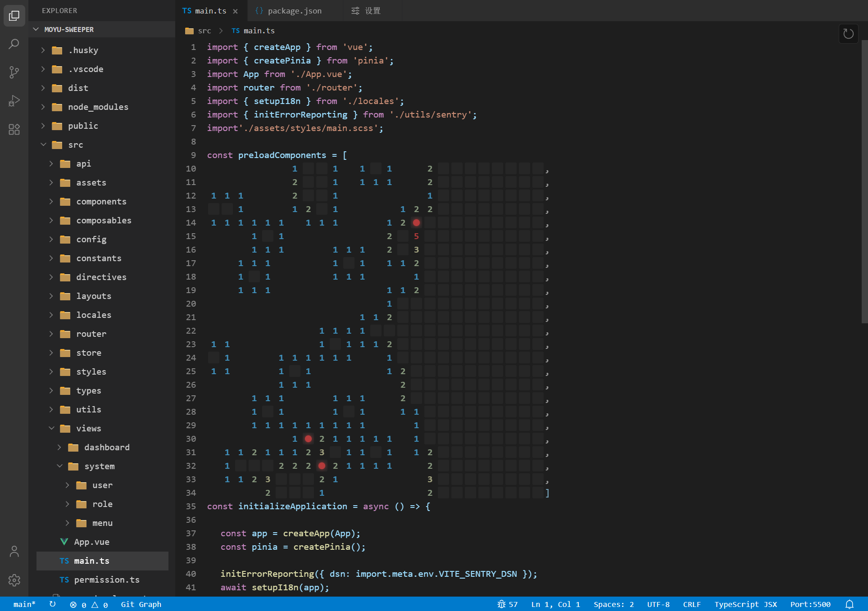Viewport: 868px width, 611px height.
Task: Click Git Graph in status bar
Action: [141, 604]
